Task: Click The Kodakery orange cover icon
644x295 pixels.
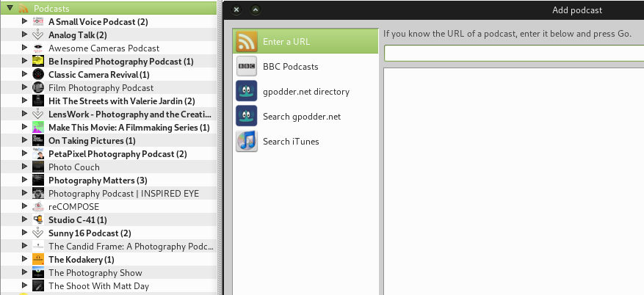Action: [37, 259]
